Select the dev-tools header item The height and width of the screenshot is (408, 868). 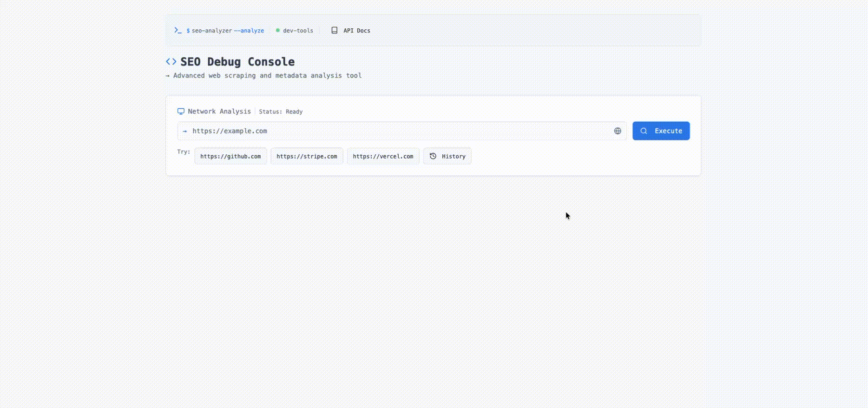pyautogui.click(x=298, y=31)
